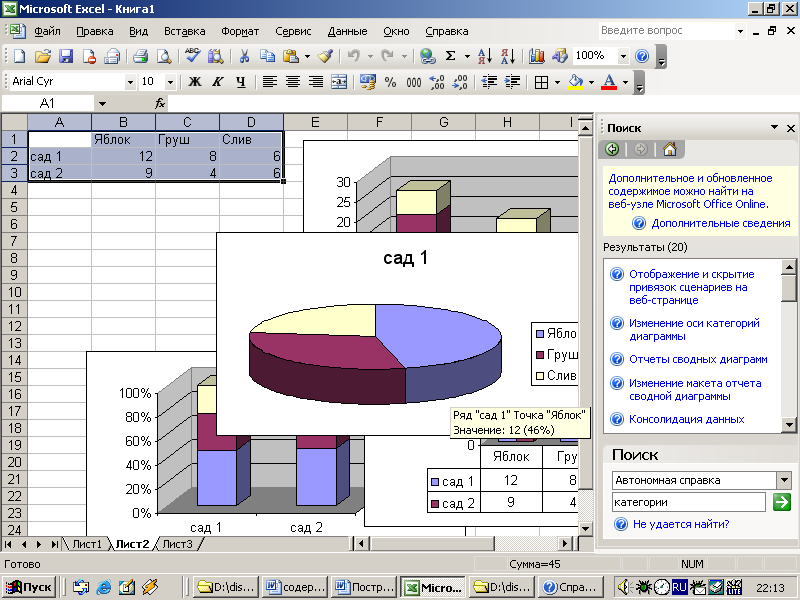Switch to the Лист3 sheet tab
The width and height of the screenshot is (800, 600).
click(177, 544)
